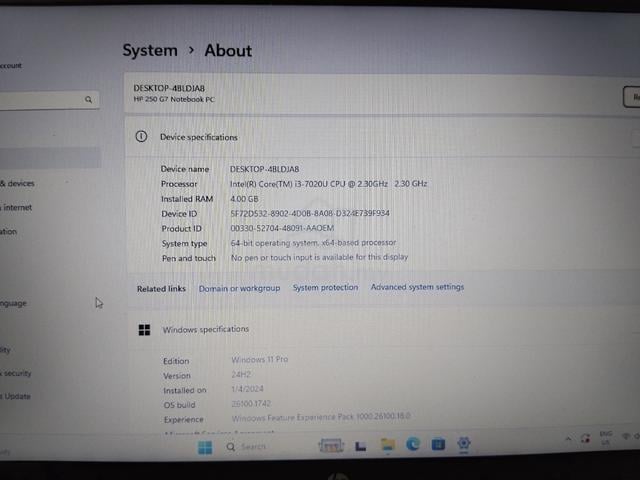Click the Settings search field
640x480 pixels.
pos(47,100)
